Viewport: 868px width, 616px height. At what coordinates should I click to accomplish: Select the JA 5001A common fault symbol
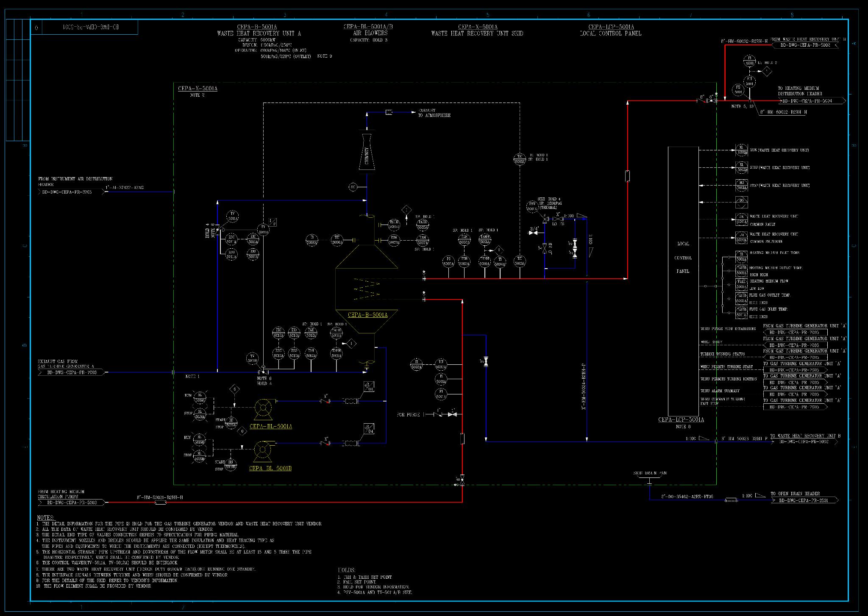pos(742,219)
